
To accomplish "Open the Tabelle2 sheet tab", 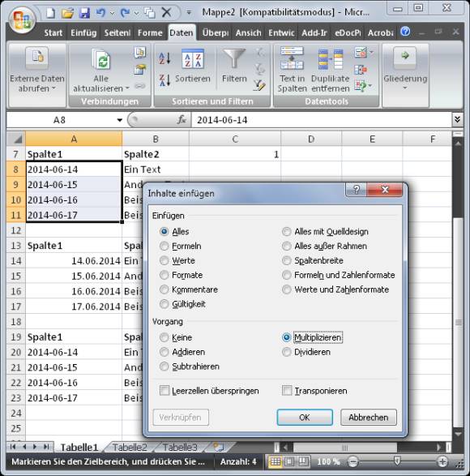I will pyautogui.click(x=130, y=447).
